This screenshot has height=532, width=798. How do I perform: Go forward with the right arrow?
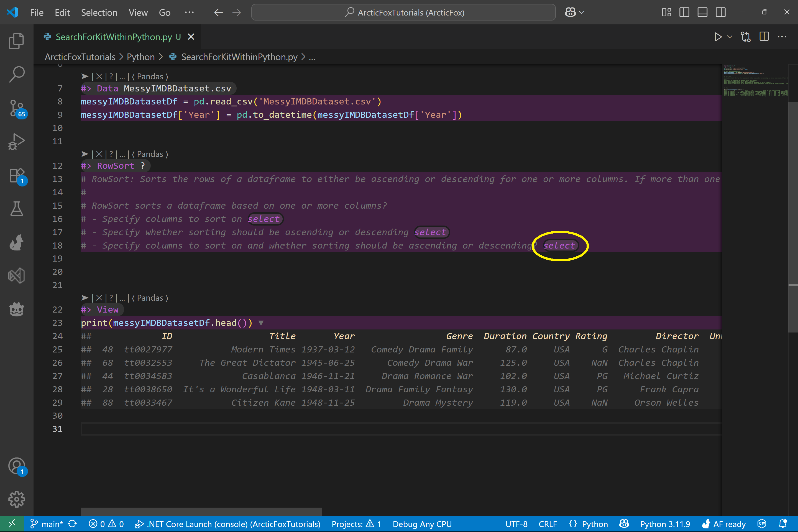pyautogui.click(x=236, y=12)
